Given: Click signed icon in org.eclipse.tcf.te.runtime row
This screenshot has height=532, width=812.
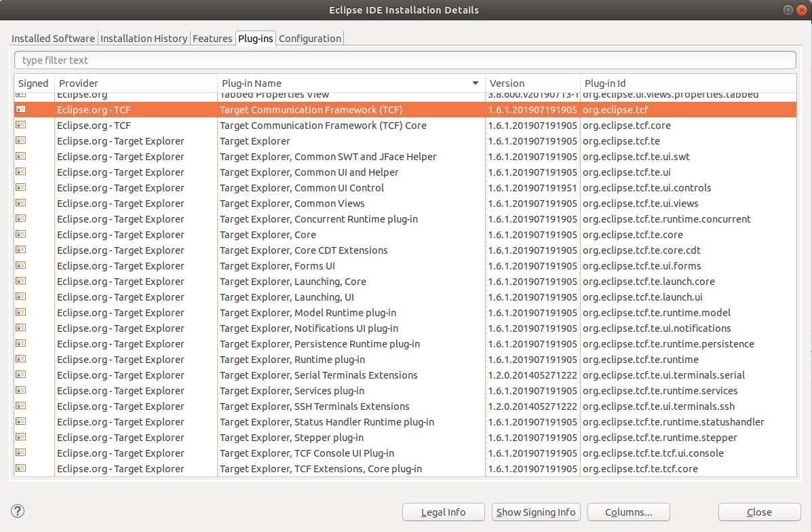Looking at the screenshot, I should click(x=21, y=359).
